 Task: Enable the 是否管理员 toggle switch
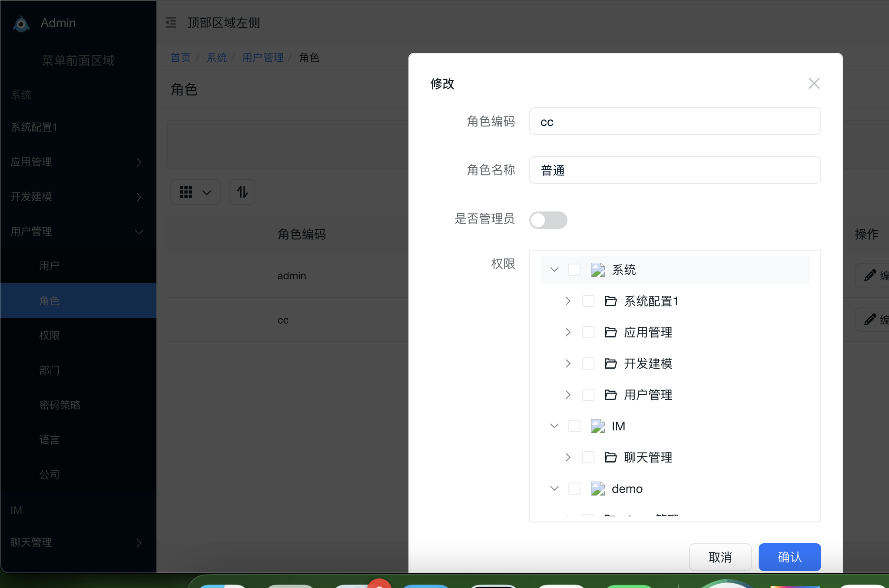548,220
